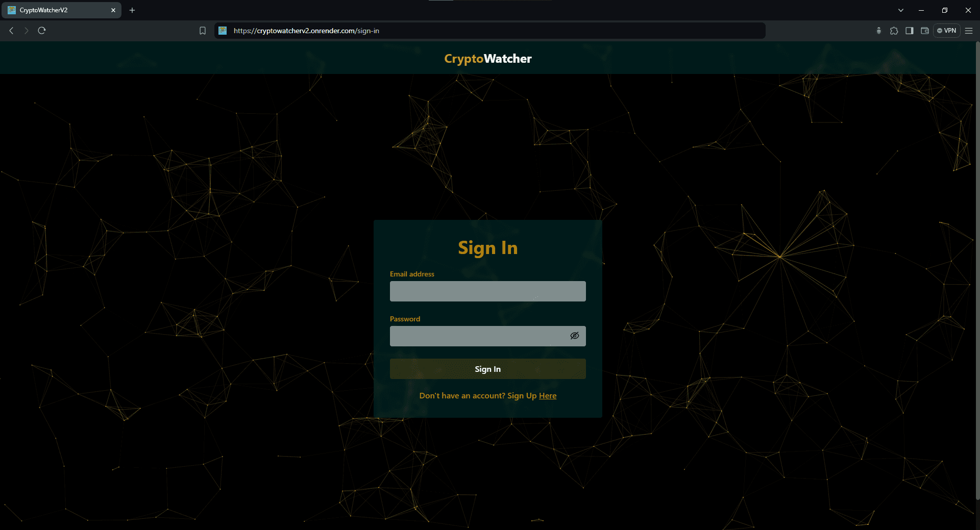Expand the tab search dropdown chevron
This screenshot has height=530, width=980.
click(901, 10)
